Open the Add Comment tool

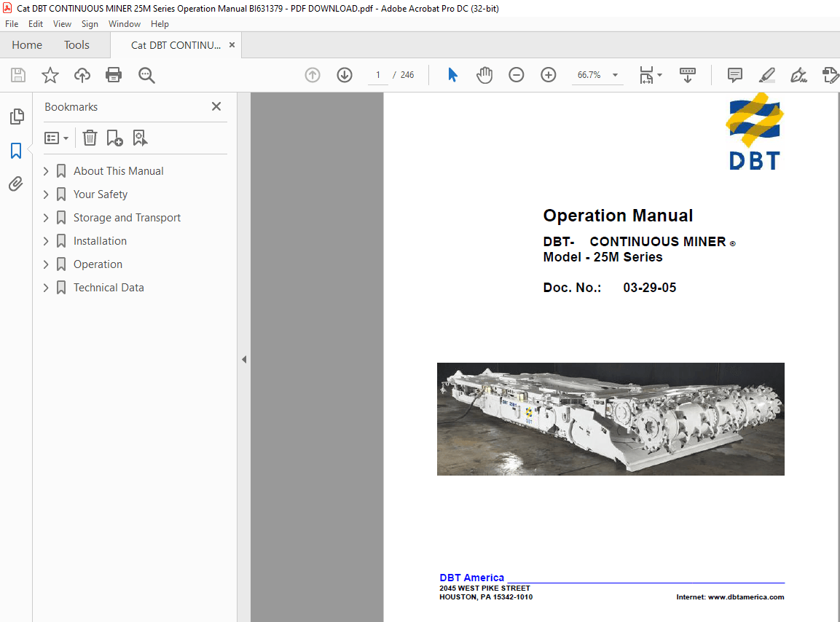[734, 75]
